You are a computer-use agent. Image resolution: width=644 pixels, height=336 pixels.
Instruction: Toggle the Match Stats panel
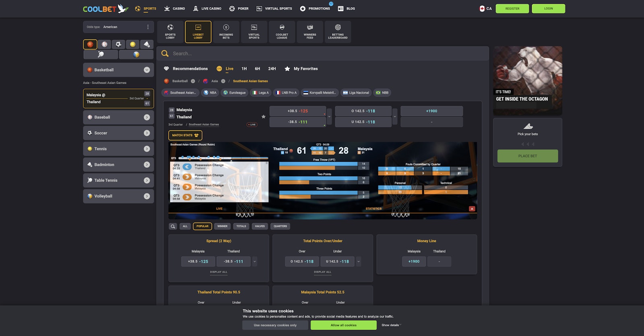point(185,135)
